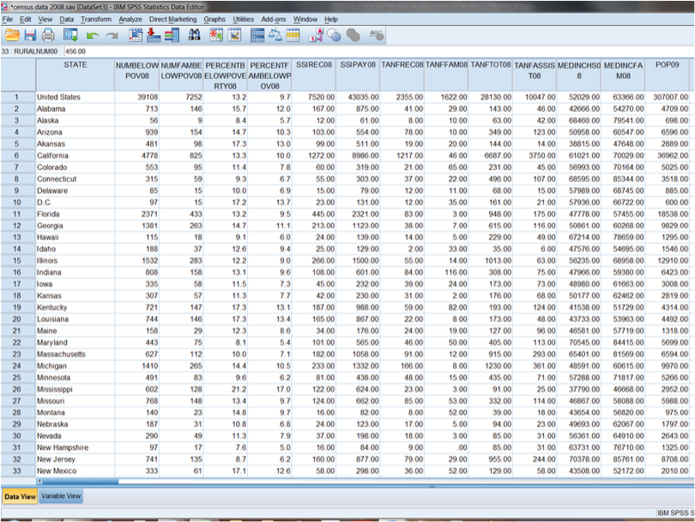
Task: Open the Split File icon
Action: tap(257, 35)
